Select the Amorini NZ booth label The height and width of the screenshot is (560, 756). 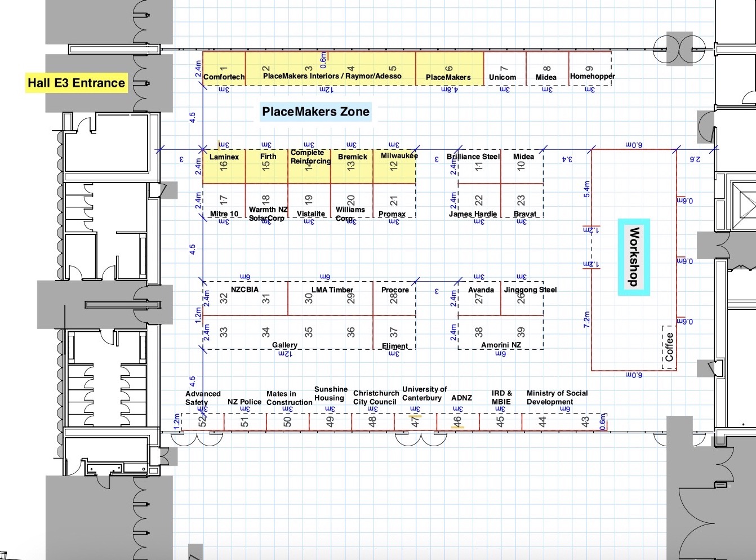coord(500,344)
